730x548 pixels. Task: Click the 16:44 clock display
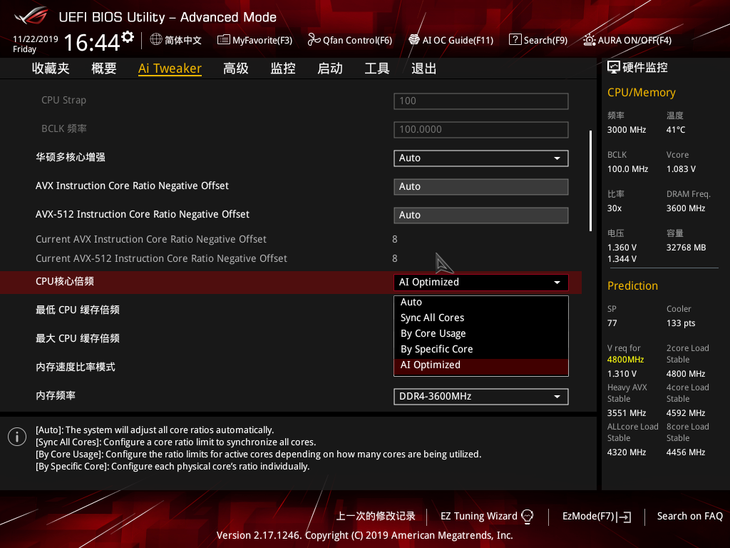click(x=92, y=42)
